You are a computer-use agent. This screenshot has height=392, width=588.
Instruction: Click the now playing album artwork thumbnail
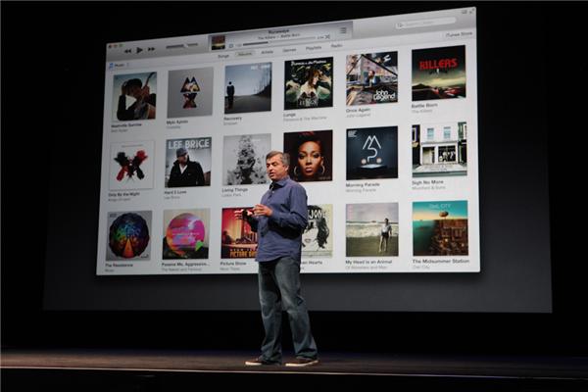(x=219, y=42)
